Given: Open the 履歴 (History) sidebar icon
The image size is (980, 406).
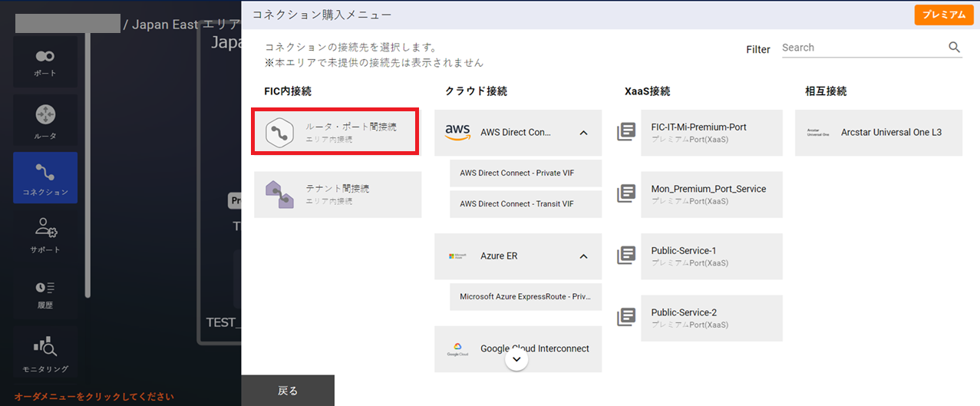Looking at the screenshot, I should coord(45,292).
